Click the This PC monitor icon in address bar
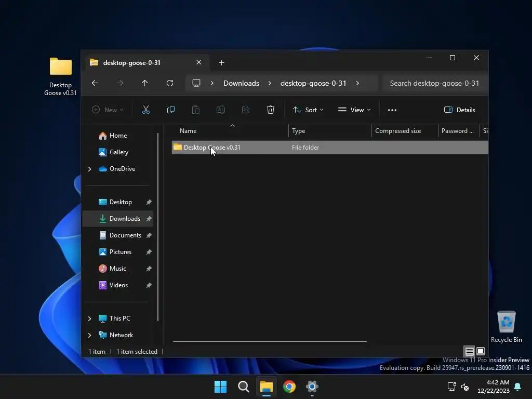 coord(196,83)
